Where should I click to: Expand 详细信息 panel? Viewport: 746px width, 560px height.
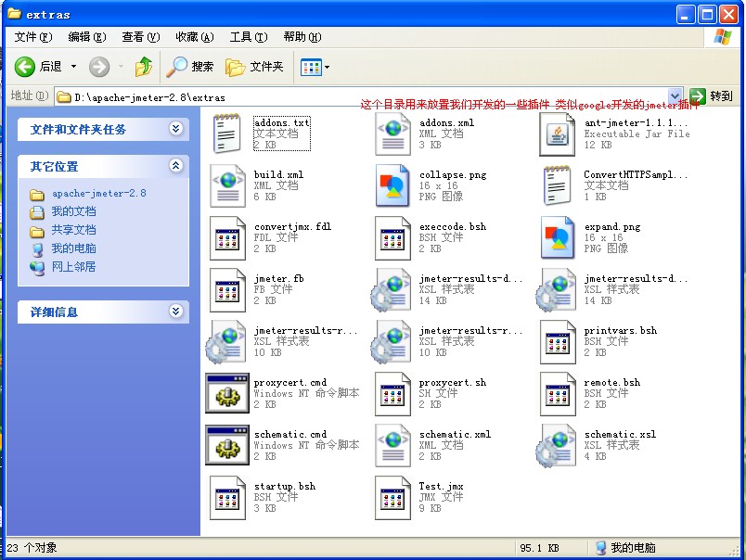(x=175, y=311)
